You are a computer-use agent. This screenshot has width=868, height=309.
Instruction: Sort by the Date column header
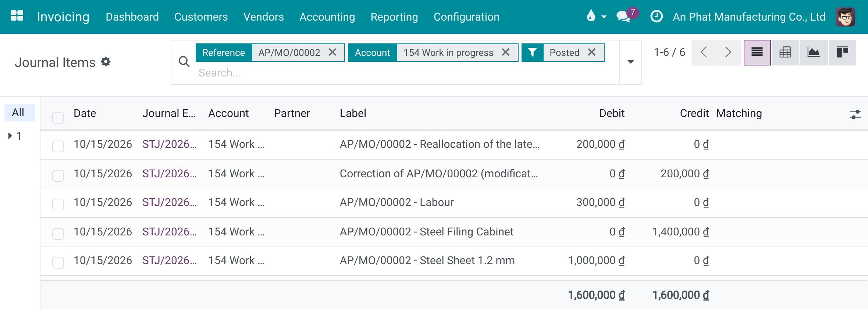coord(85,113)
